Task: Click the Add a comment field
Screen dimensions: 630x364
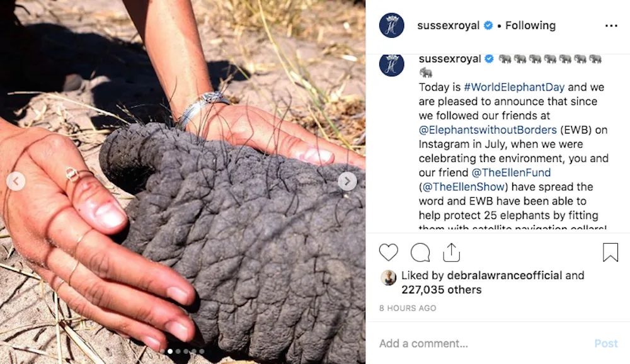Action: tap(482, 343)
